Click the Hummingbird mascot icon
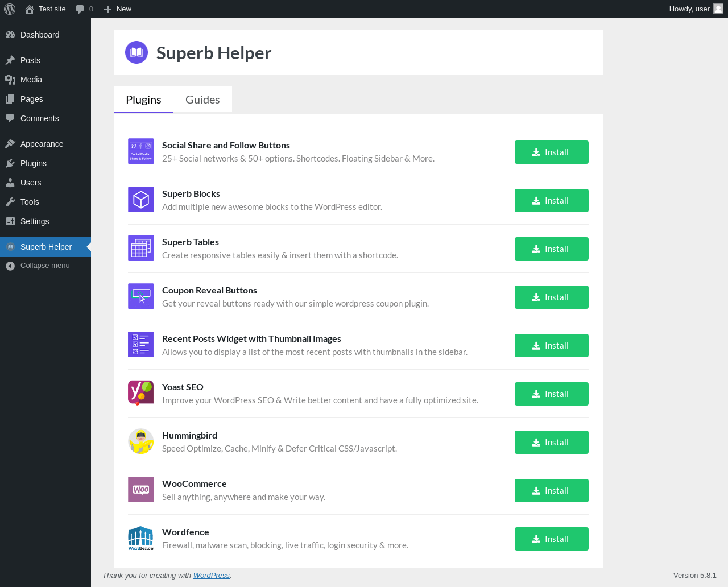This screenshot has height=587, width=728. 140,441
